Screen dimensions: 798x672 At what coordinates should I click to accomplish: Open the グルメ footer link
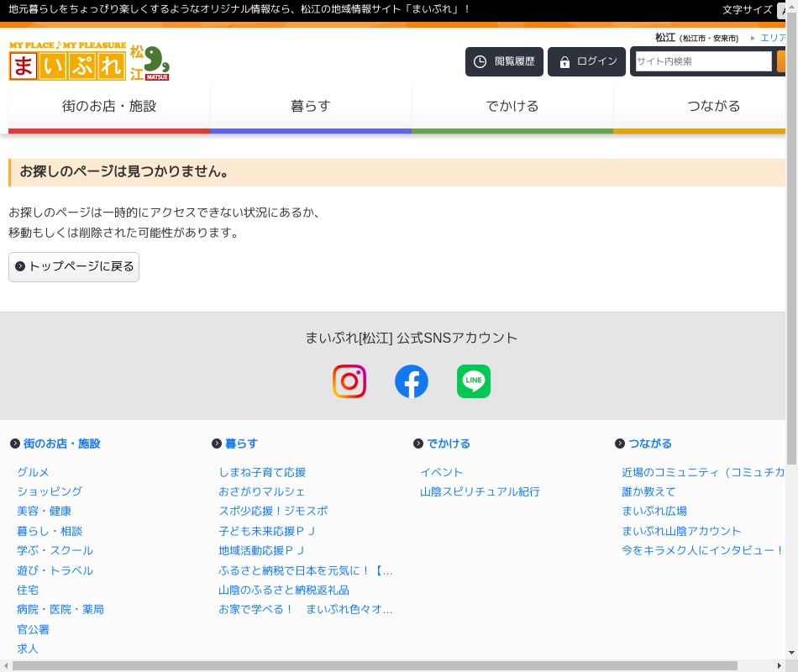coord(33,472)
